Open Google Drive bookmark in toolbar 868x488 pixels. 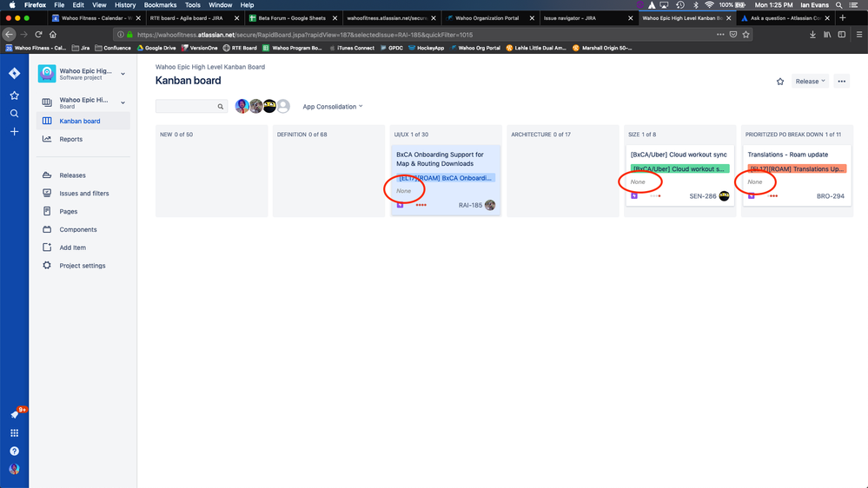156,48
